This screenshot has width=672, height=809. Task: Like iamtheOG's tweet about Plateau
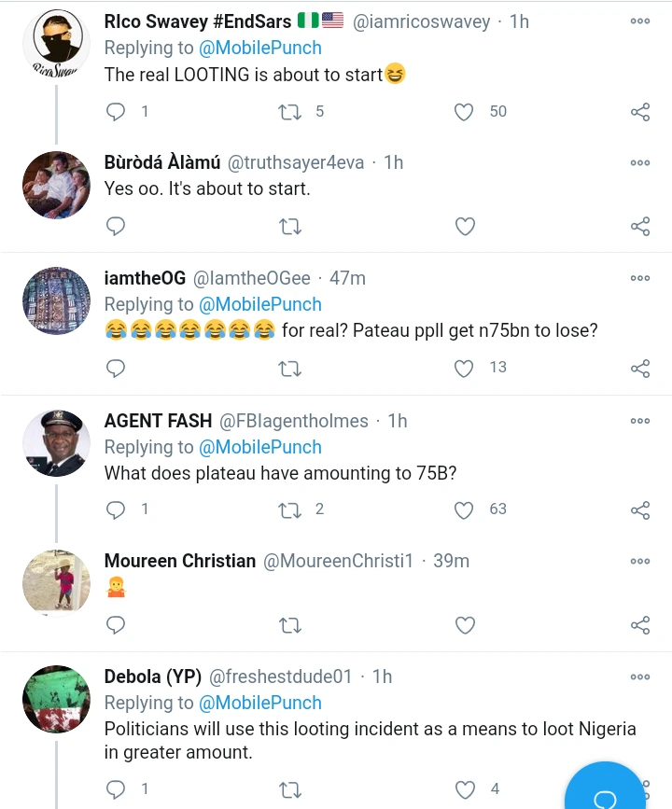pos(464,368)
